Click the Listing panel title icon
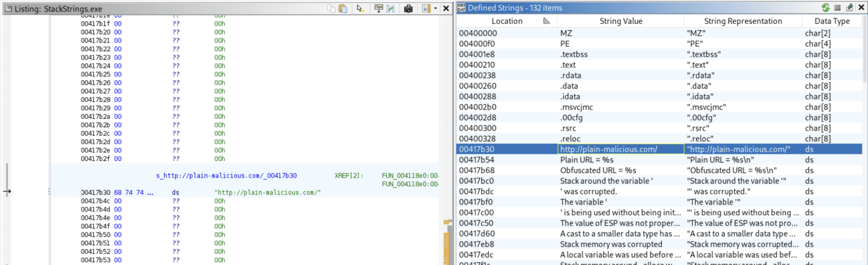 pos(8,9)
